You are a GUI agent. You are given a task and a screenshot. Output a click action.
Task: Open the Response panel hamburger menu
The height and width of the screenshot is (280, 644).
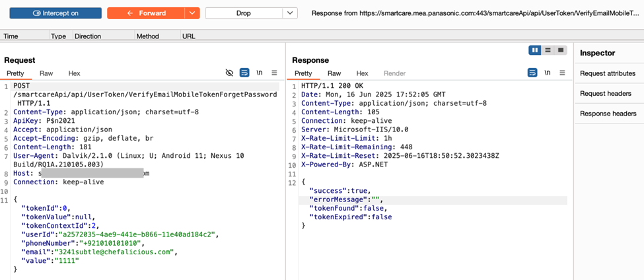tap(562, 73)
